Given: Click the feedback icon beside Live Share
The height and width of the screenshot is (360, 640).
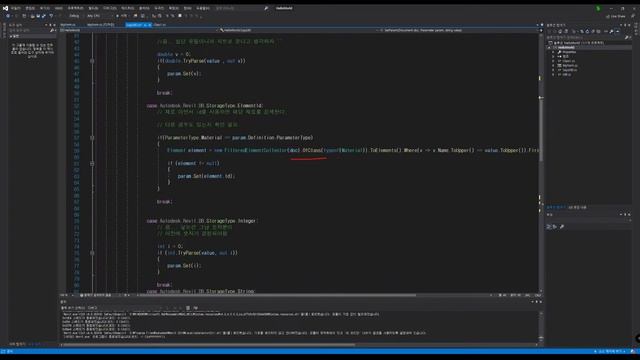Looking at the screenshot, I should (x=633, y=16).
